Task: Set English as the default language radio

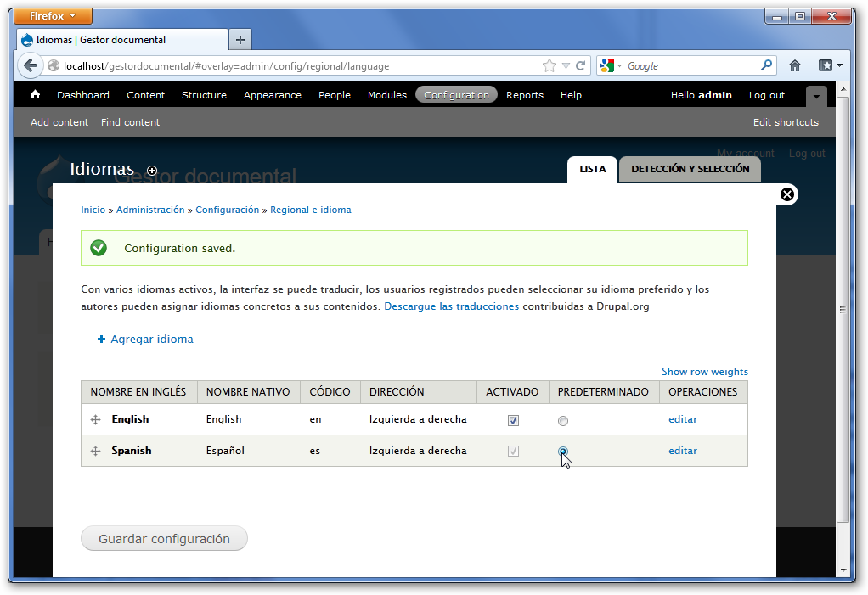Action: coord(563,421)
